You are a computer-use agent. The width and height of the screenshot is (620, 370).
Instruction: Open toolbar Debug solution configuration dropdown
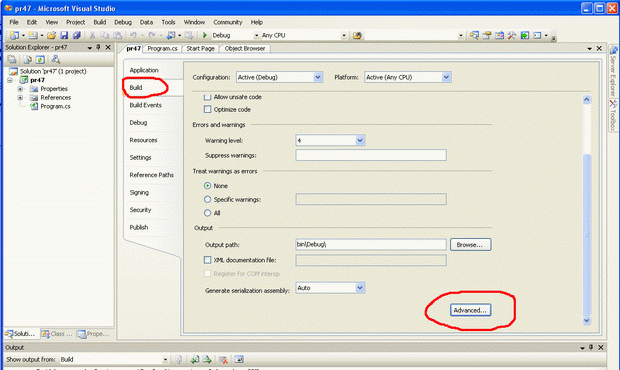tap(256, 36)
